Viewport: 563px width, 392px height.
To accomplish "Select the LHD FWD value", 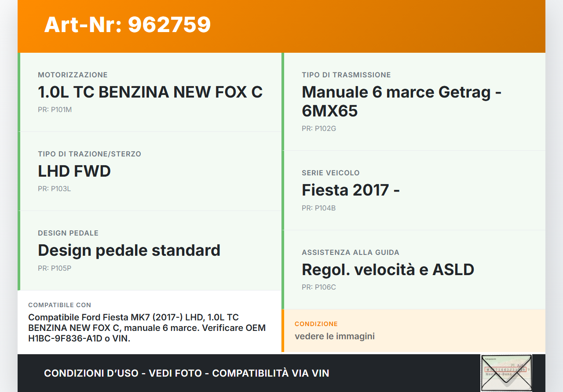I will pyautogui.click(x=74, y=171).
